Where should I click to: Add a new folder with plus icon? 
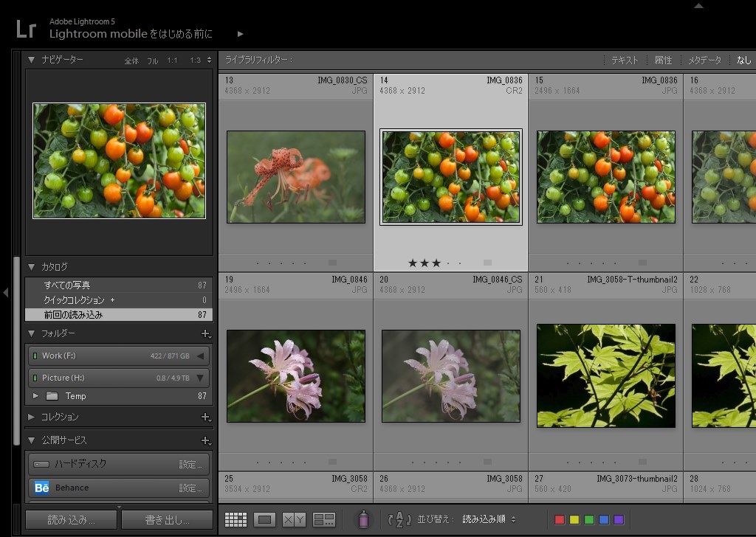pos(206,333)
